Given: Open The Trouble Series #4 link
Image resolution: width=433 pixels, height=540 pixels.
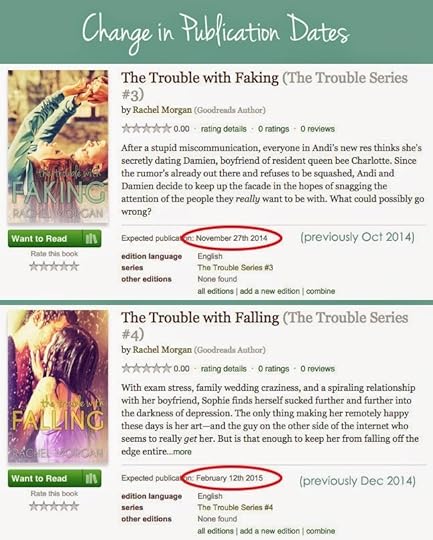Looking at the screenshot, I should 235,507.
